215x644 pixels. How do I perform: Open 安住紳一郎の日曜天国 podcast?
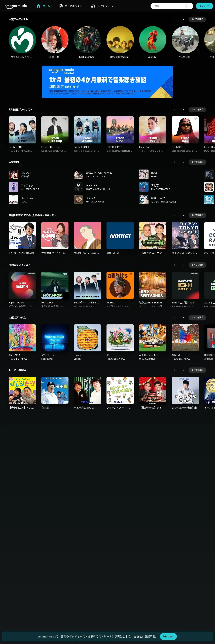(x=22, y=236)
